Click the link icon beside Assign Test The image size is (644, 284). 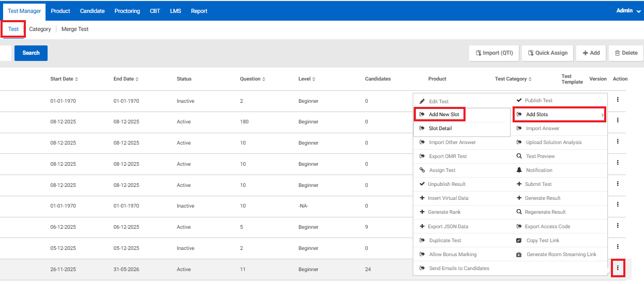click(422, 170)
